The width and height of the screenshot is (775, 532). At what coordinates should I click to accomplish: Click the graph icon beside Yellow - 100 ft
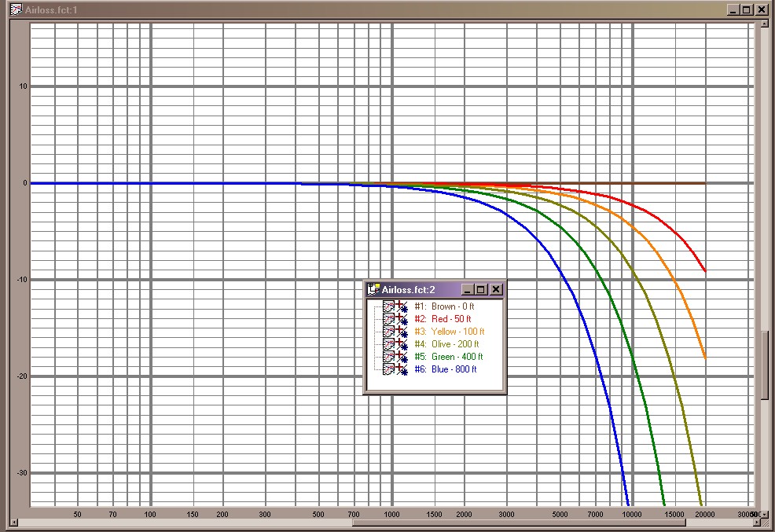coord(388,332)
